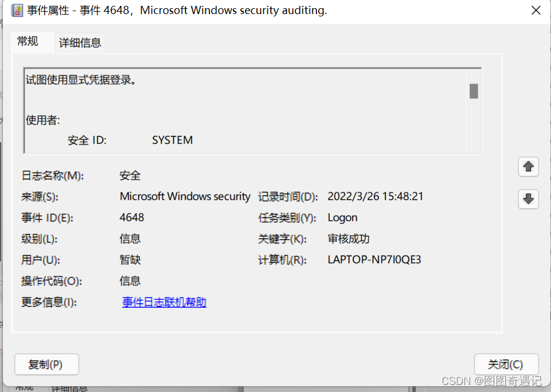551x392 pixels.
Task: Click the down arrow for next event
Action: pos(528,199)
